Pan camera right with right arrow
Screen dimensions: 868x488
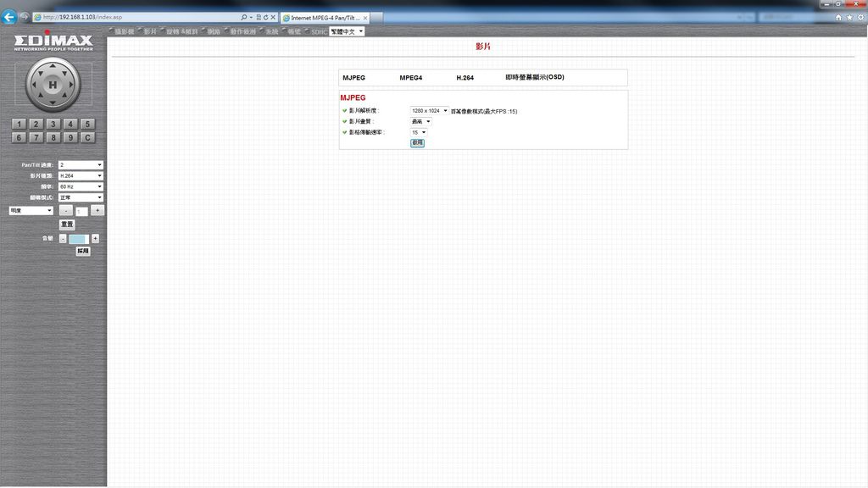click(71, 85)
